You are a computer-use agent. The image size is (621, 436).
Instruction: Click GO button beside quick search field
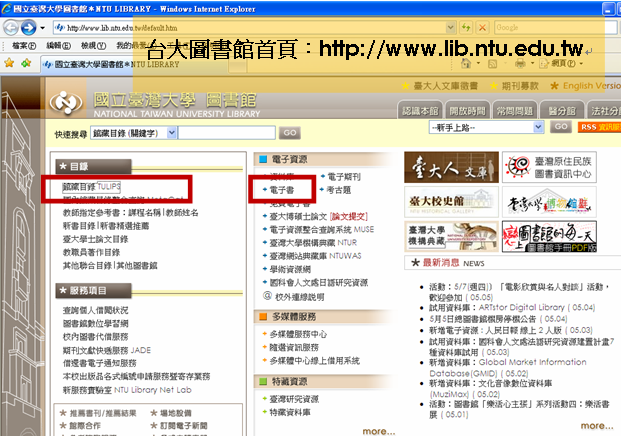click(290, 133)
